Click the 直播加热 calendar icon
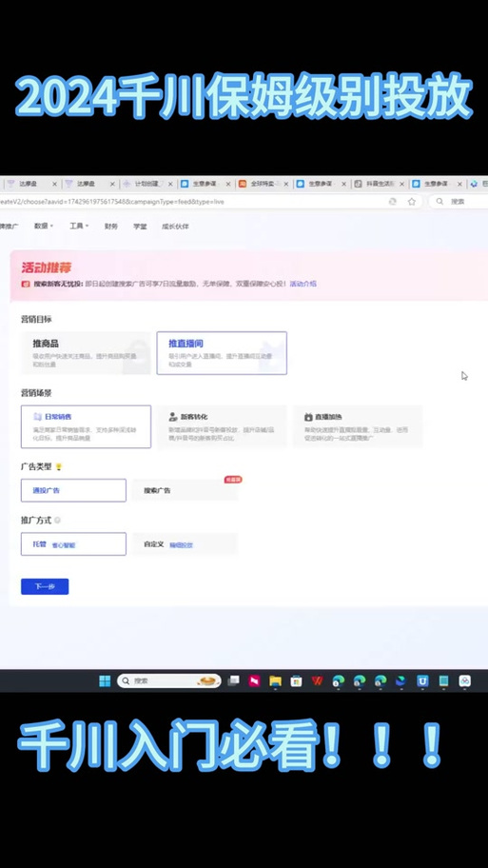Image resolution: width=488 pixels, height=868 pixels. tap(308, 416)
